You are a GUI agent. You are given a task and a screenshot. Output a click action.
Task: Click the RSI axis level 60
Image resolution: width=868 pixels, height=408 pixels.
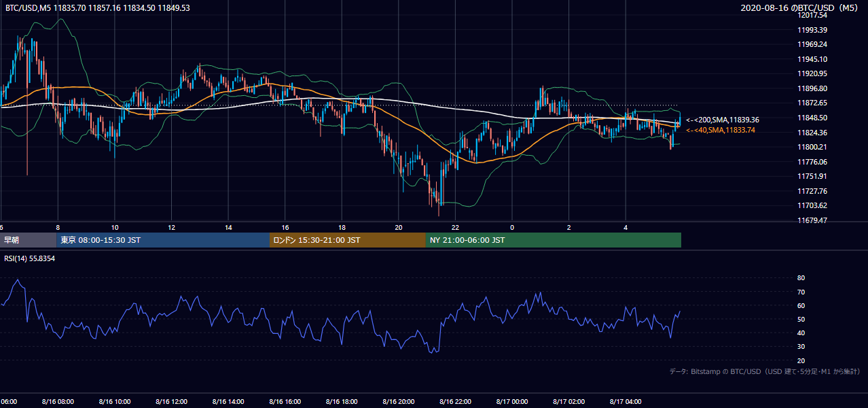tap(801, 305)
